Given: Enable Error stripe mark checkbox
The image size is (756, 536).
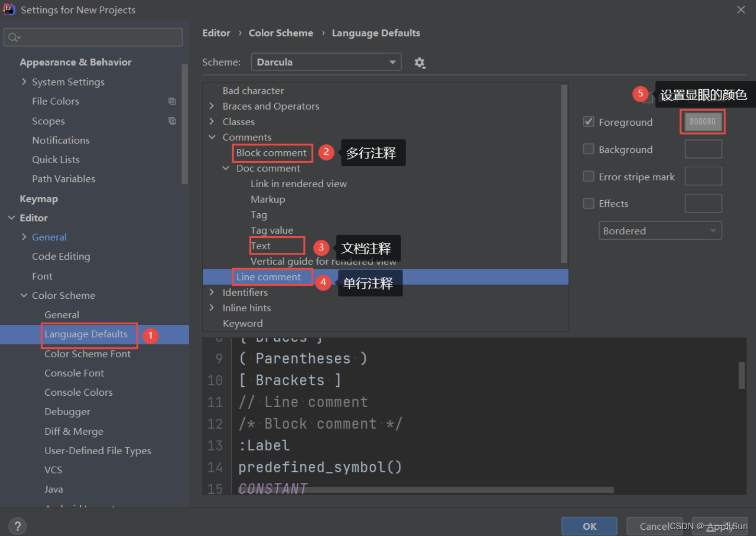Looking at the screenshot, I should 589,176.
